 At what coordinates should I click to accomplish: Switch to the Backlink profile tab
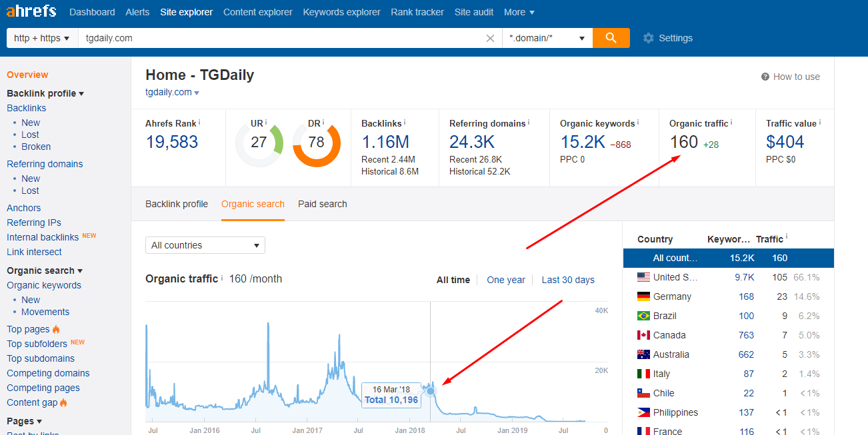177,204
